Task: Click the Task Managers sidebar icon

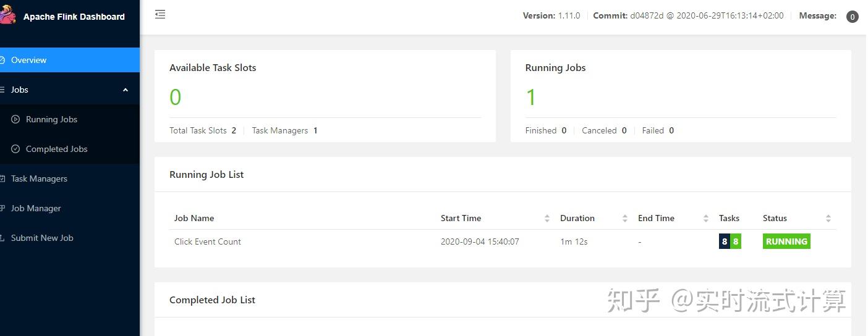Action: 2,178
